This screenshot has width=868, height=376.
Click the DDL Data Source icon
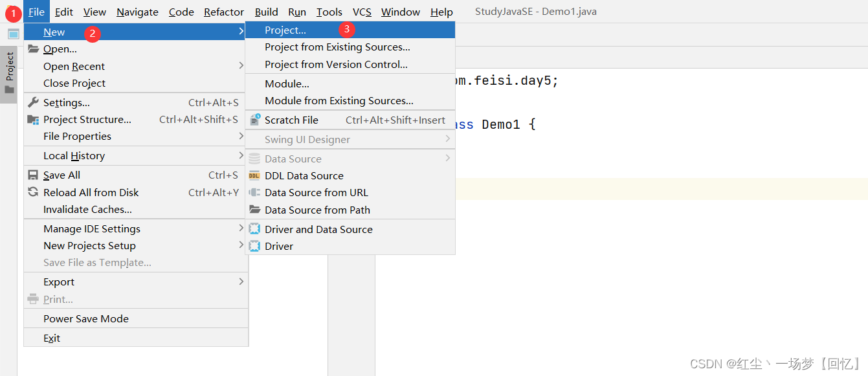click(x=255, y=175)
